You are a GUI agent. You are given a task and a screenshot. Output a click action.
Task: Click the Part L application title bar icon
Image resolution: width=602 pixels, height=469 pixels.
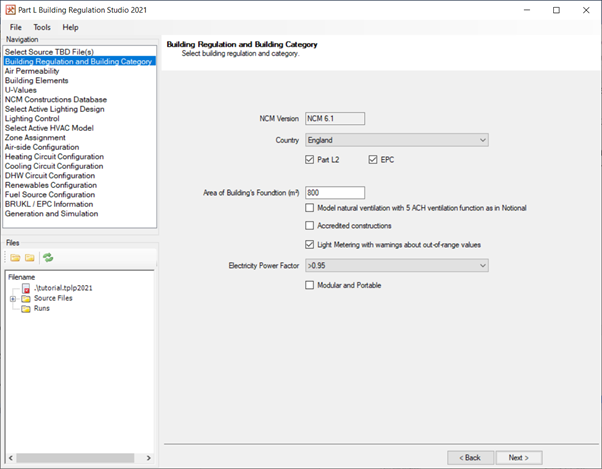pos(10,10)
